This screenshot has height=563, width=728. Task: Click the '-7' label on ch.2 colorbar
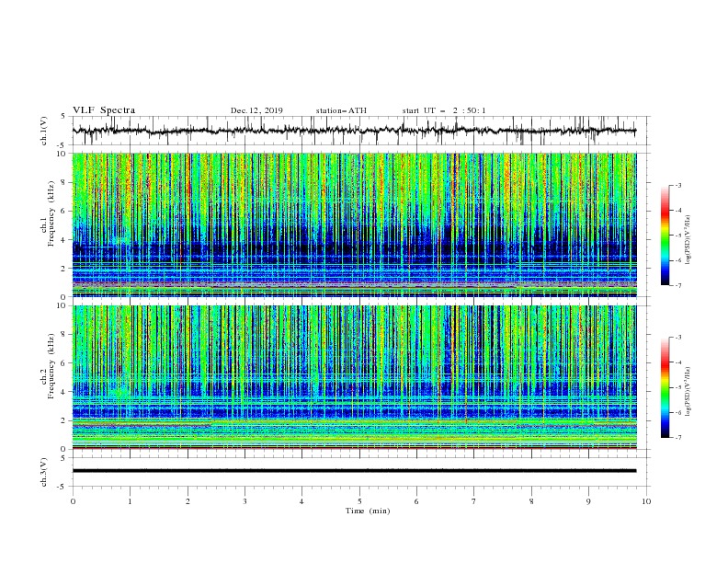coord(677,438)
